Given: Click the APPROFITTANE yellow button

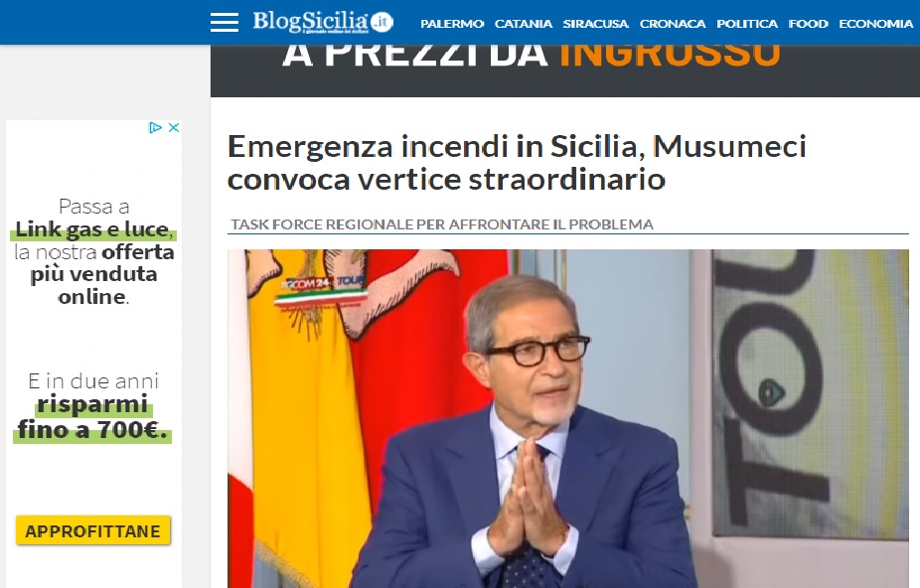Looking at the screenshot, I should (92, 530).
